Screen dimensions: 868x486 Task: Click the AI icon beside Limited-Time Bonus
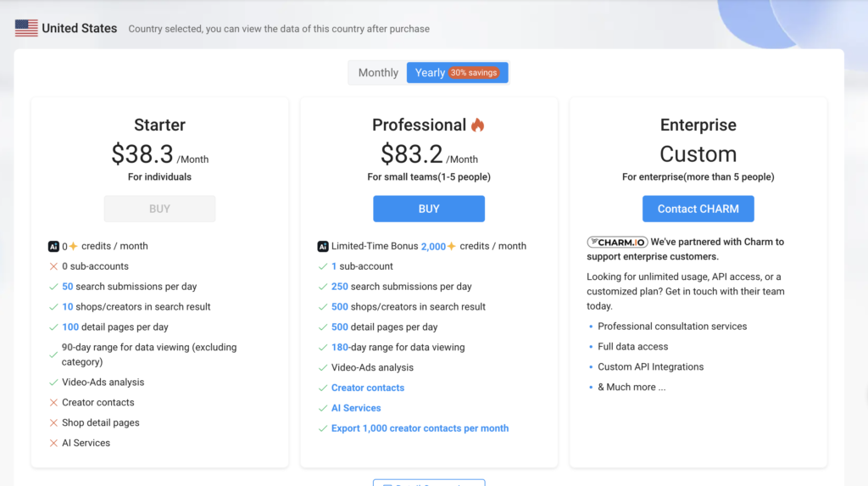click(x=323, y=246)
